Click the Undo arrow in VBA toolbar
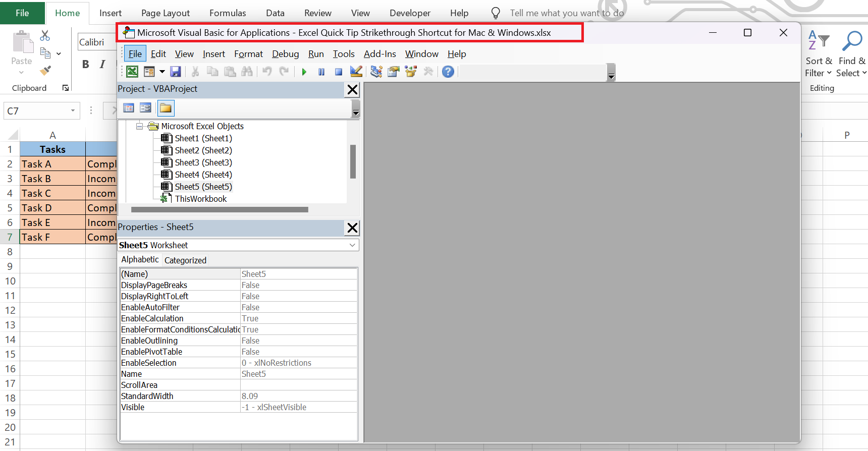 pos(267,72)
